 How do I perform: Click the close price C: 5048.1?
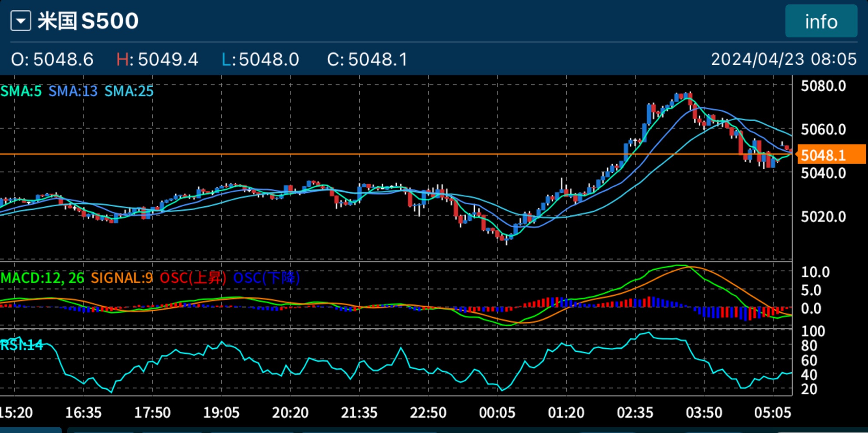[367, 59]
